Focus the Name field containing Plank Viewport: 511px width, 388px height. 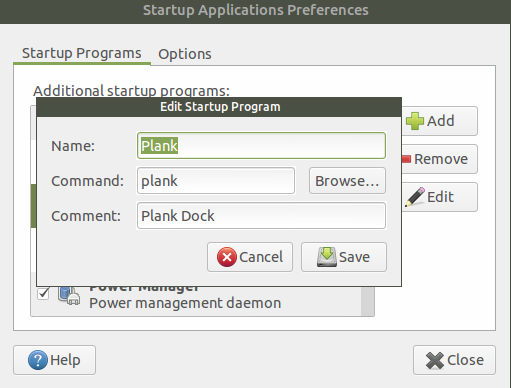tap(261, 146)
